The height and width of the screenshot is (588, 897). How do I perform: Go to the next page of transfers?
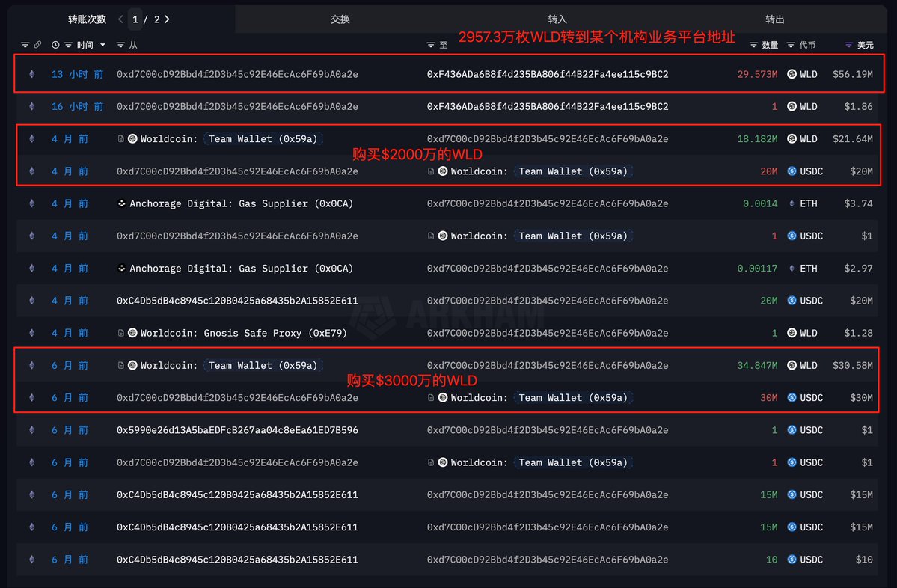pos(167,19)
